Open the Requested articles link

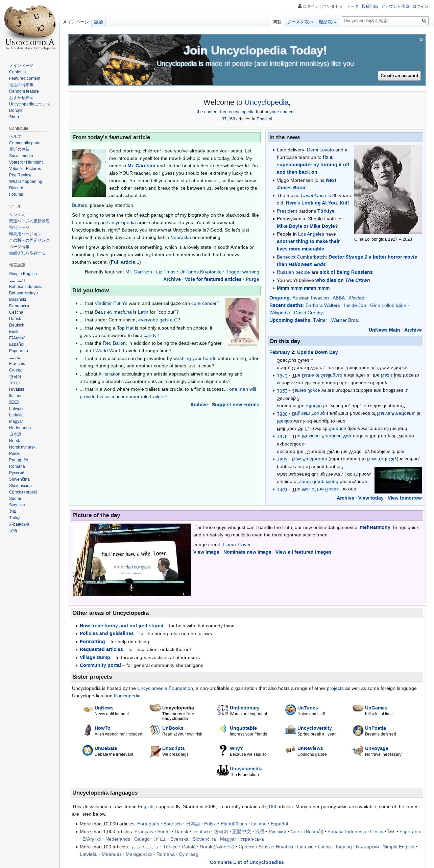[101, 649]
